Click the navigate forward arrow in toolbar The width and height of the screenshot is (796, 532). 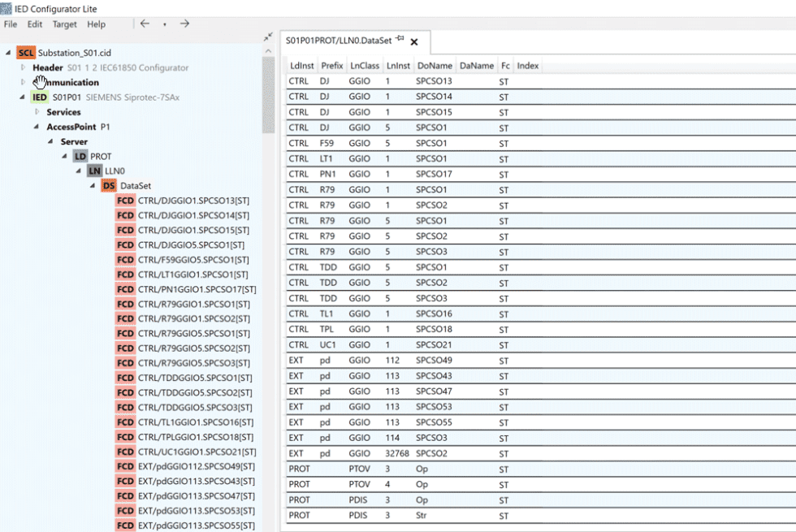coord(184,24)
